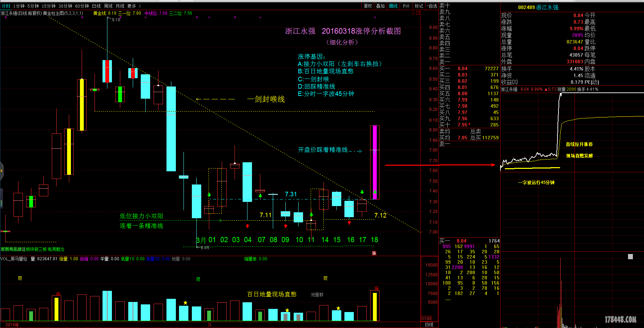
Task: Click the 叠加 overlay button
Action: pos(381,6)
